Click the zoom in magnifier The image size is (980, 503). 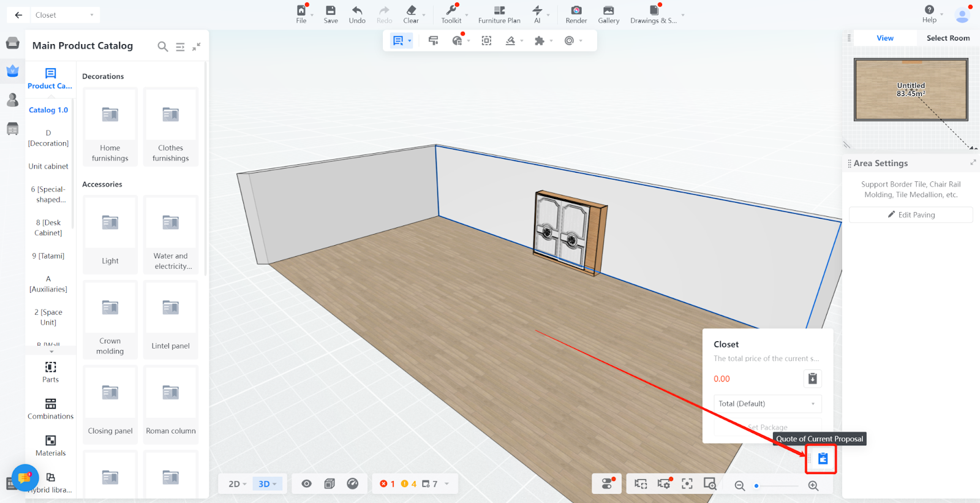tap(813, 485)
